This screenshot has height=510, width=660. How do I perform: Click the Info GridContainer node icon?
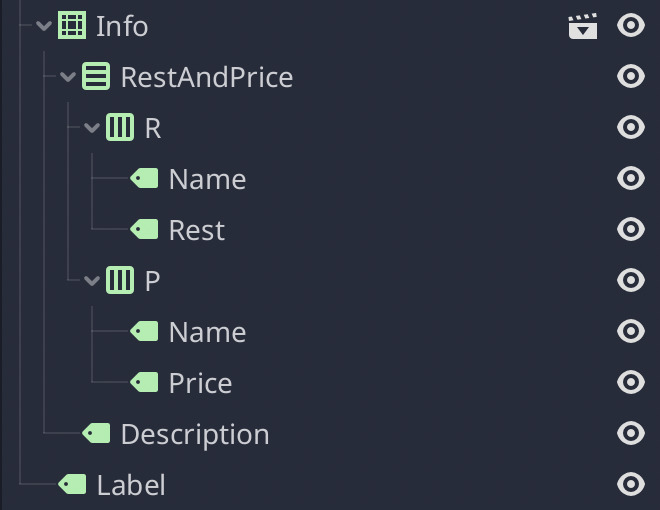72,26
